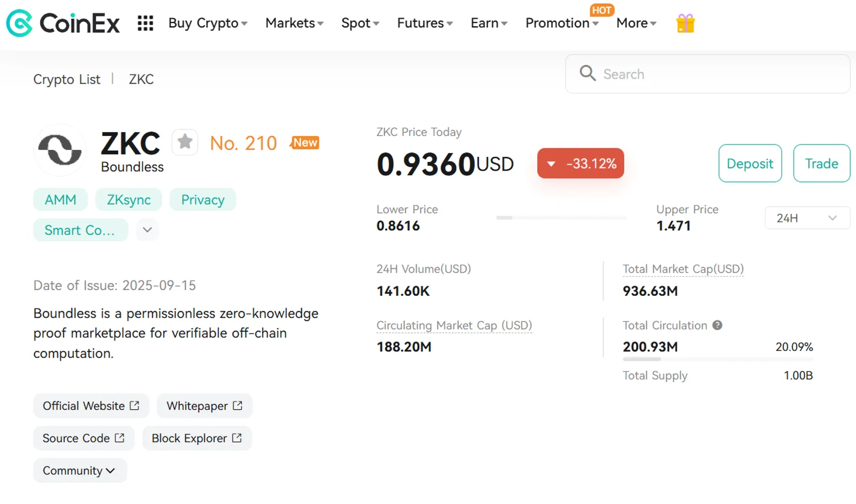Expand the Community dropdown
The width and height of the screenshot is (856, 504).
[80, 470]
